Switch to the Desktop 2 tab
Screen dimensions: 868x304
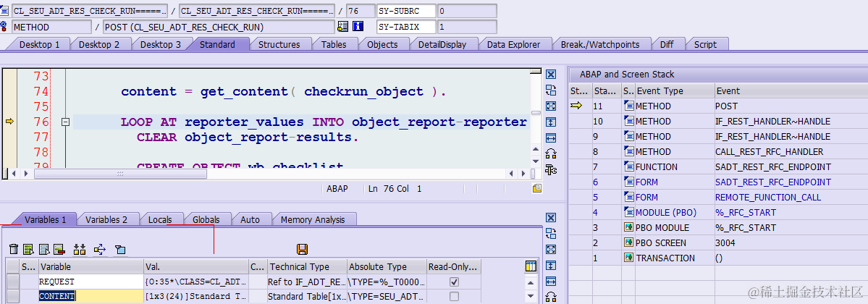pyautogui.click(x=99, y=44)
